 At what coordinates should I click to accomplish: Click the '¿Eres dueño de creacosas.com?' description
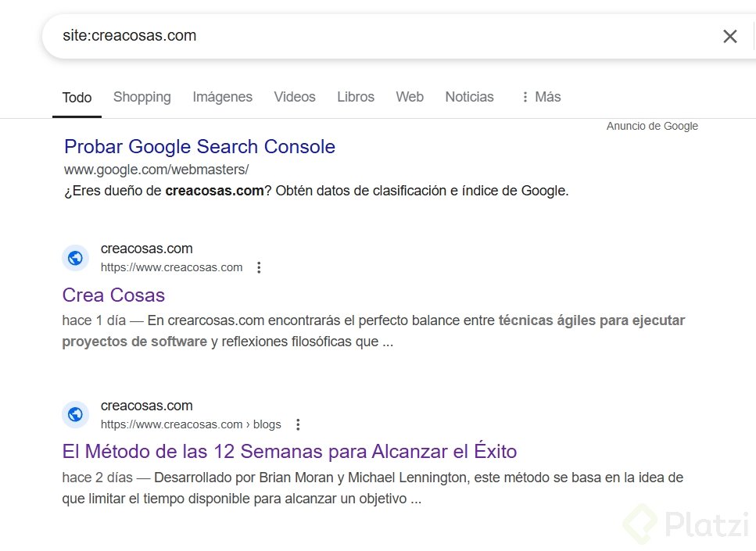pos(317,191)
